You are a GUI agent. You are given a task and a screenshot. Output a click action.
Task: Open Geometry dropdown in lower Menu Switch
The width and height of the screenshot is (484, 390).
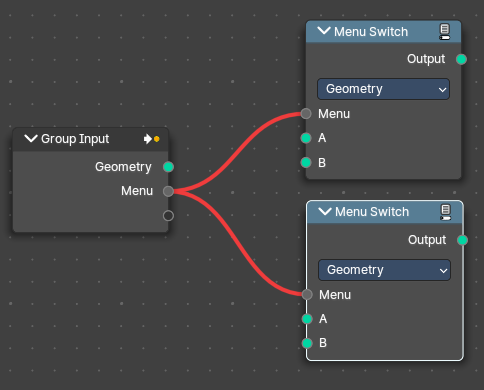pyautogui.click(x=384, y=270)
